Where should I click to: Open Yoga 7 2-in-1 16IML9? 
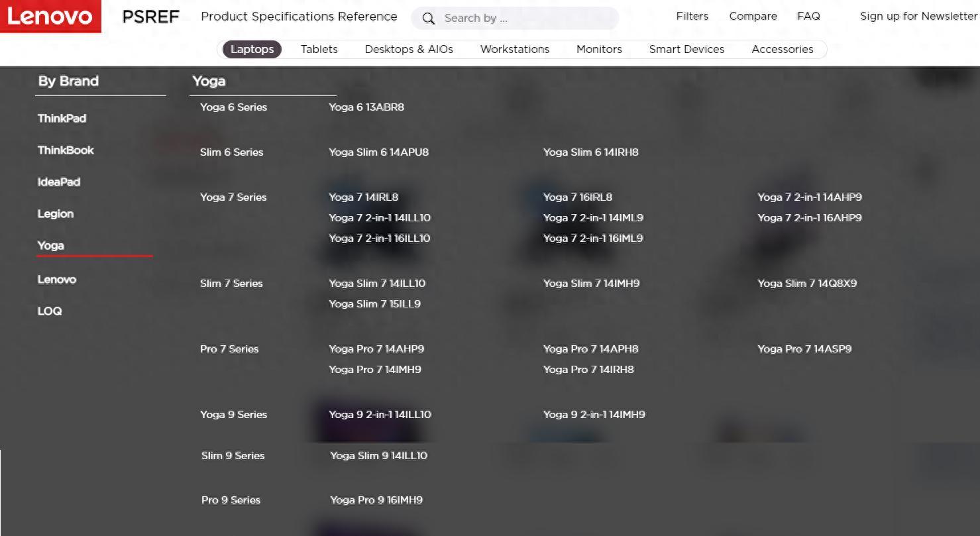(593, 238)
